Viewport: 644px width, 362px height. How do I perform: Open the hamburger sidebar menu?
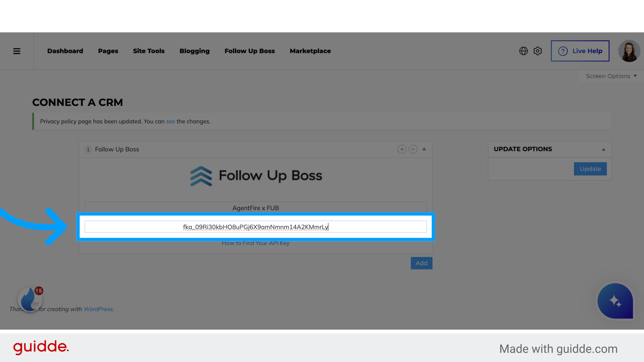[17, 51]
